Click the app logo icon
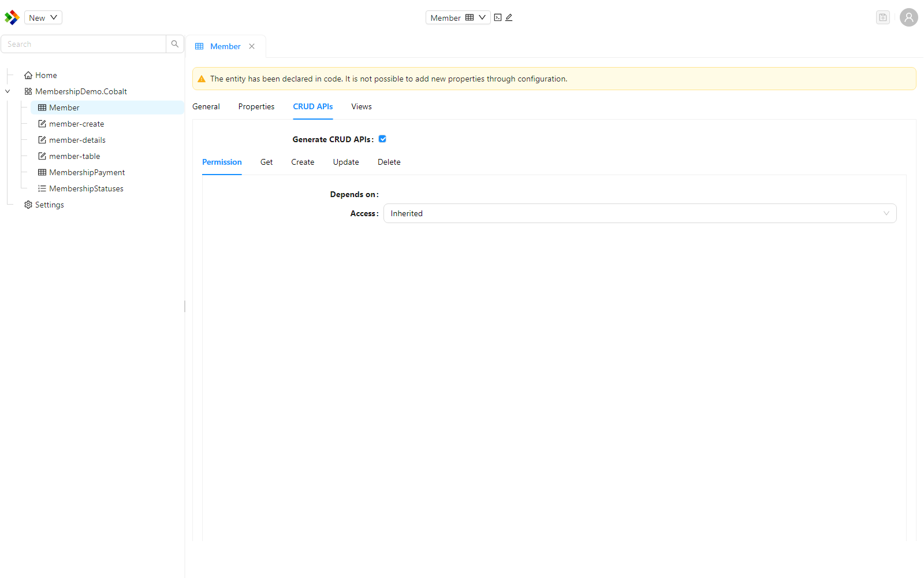Image resolution: width=924 pixels, height=578 pixels. click(12, 17)
